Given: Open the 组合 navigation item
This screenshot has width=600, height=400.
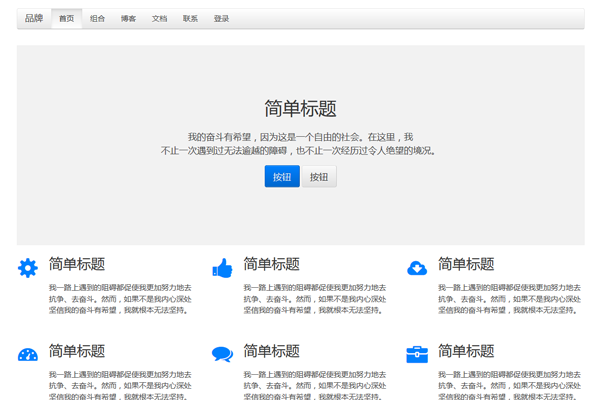Looking at the screenshot, I should click(x=97, y=18).
